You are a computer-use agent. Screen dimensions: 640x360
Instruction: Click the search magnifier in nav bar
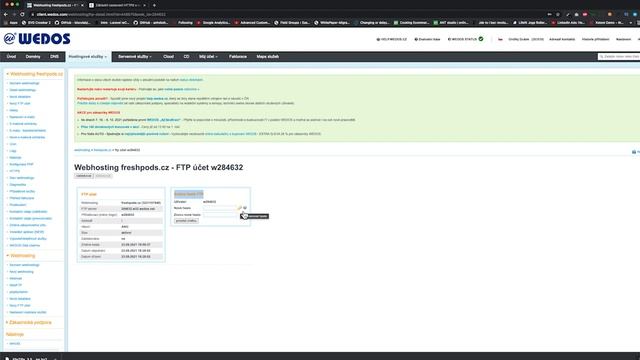601,57
